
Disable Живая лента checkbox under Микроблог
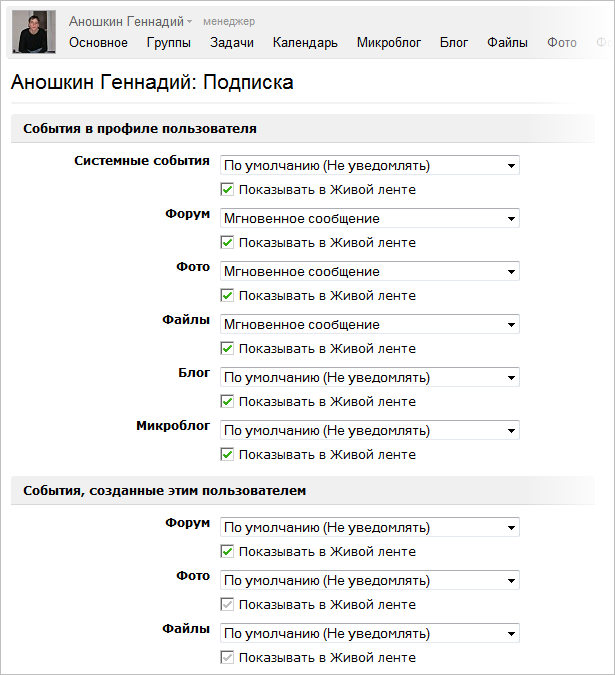click(228, 455)
